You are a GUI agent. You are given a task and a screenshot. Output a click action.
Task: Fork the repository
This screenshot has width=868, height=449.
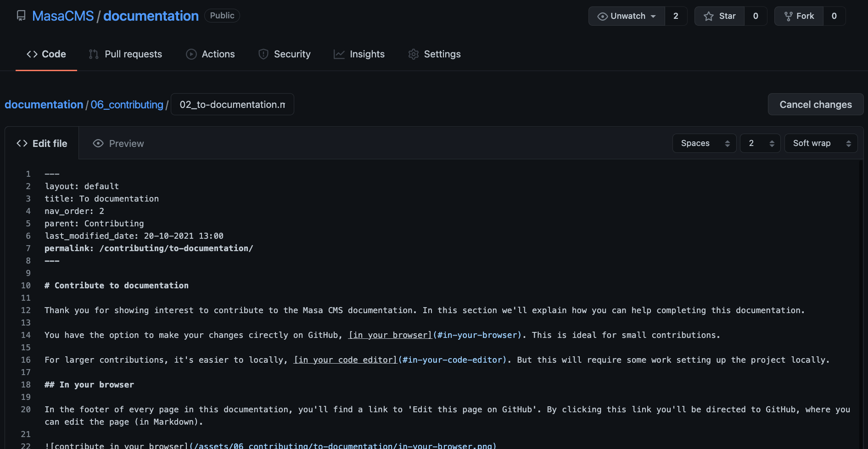pyautogui.click(x=799, y=16)
